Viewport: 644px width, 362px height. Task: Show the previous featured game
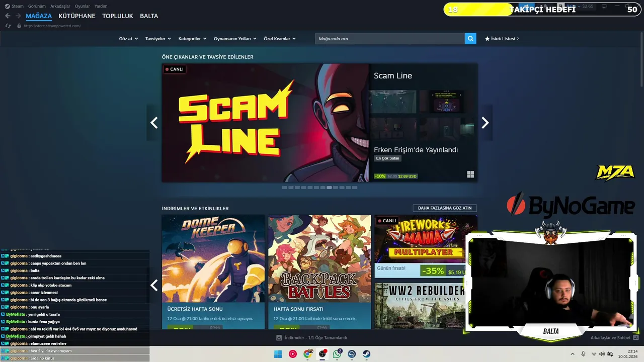[x=154, y=123]
